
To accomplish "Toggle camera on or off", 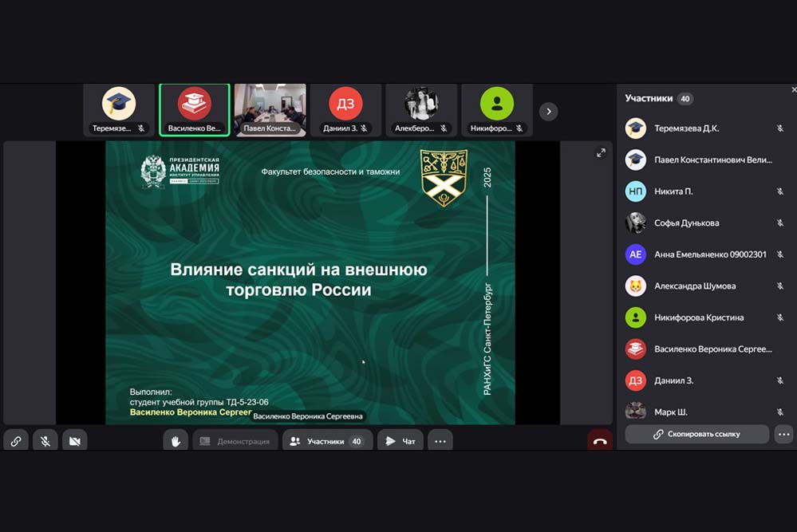I will 74,441.
